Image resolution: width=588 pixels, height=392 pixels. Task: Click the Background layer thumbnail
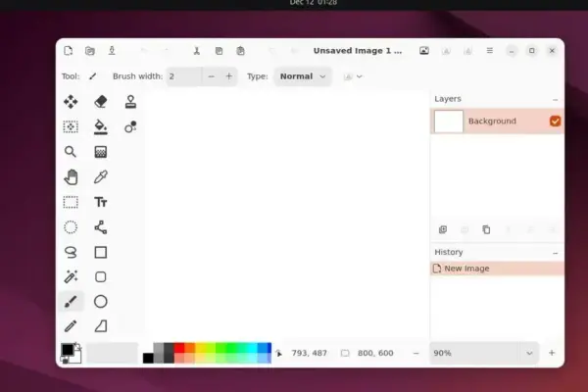click(x=449, y=122)
